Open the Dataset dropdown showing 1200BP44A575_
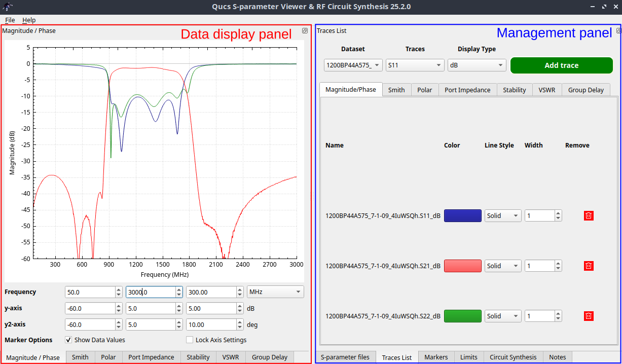The image size is (622, 364). 353,65
